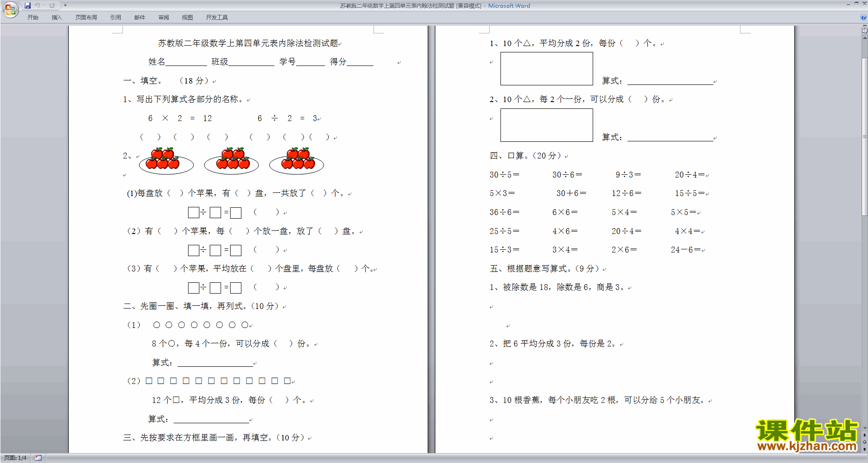Go to next page double-arrow button

coord(864,449)
